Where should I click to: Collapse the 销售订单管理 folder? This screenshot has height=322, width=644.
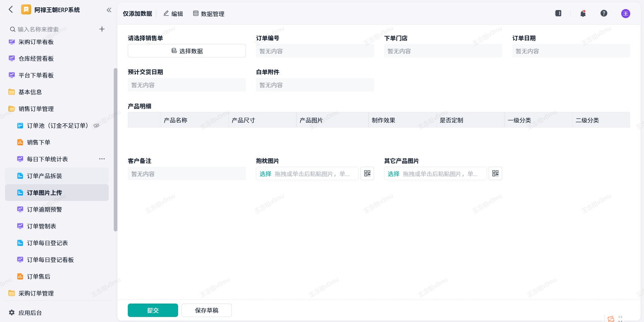[x=12, y=109]
